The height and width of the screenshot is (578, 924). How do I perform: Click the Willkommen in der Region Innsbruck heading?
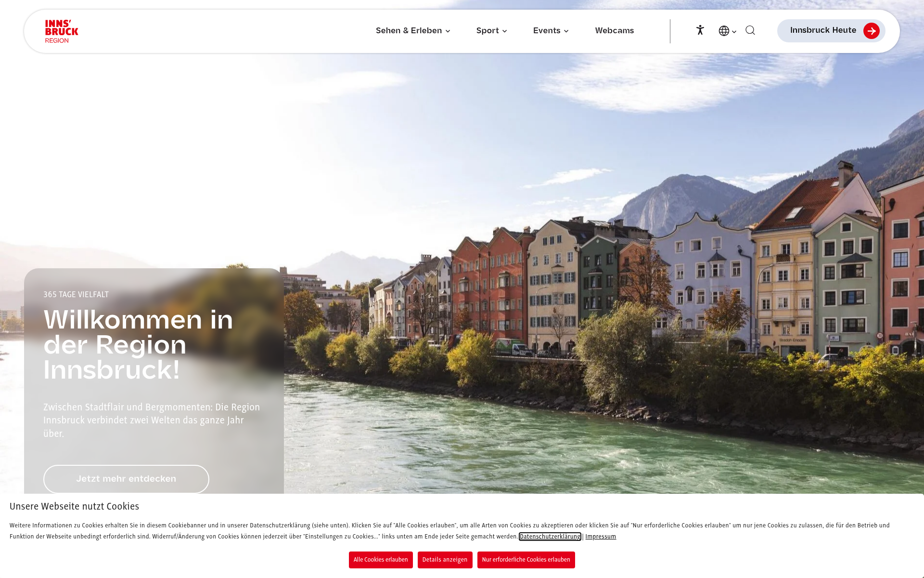coord(139,345)
